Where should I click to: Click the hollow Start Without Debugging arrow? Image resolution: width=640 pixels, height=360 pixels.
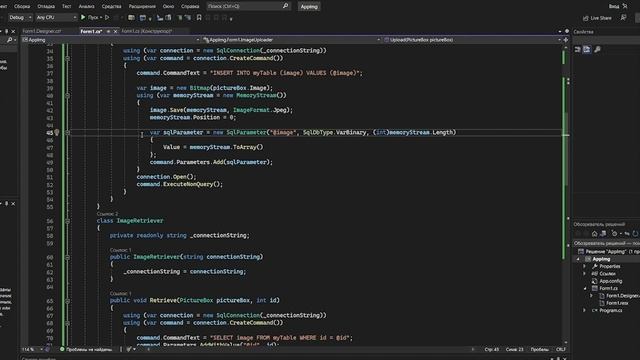[107, 18]
